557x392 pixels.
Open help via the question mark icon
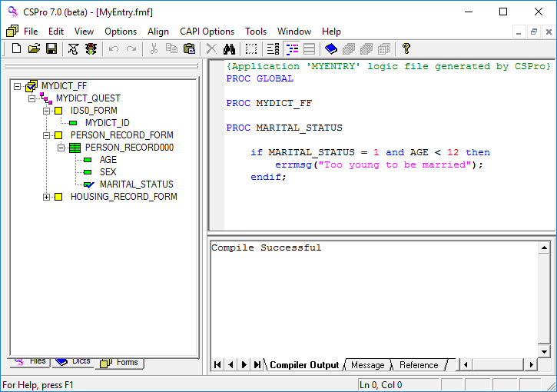[x=406, y=48]
